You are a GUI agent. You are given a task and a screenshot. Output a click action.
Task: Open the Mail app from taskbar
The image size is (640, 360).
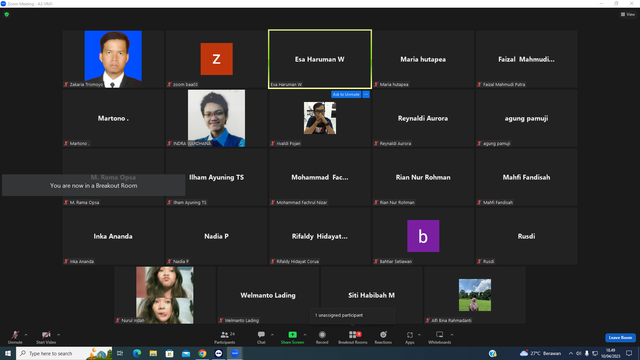pos(186,353)
